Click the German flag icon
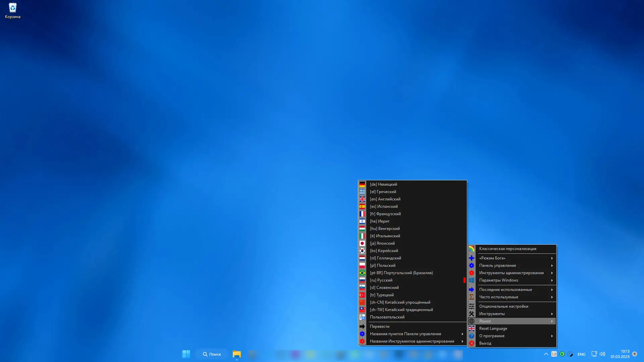644x362 pixels. tap(362, 184)
